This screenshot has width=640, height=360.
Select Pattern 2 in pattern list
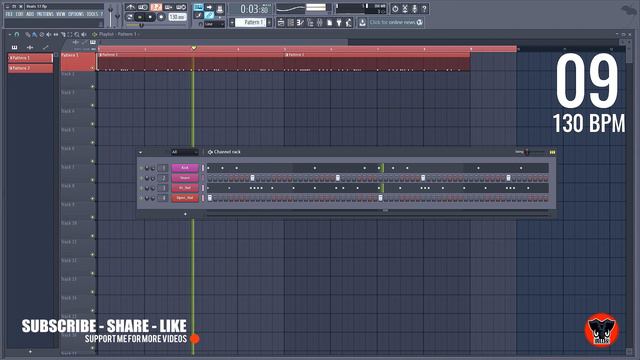30,68
